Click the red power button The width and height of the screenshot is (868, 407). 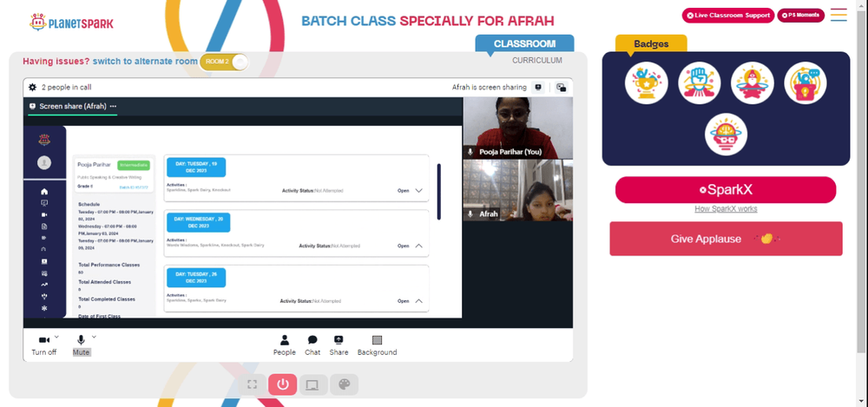coord(283,384)
